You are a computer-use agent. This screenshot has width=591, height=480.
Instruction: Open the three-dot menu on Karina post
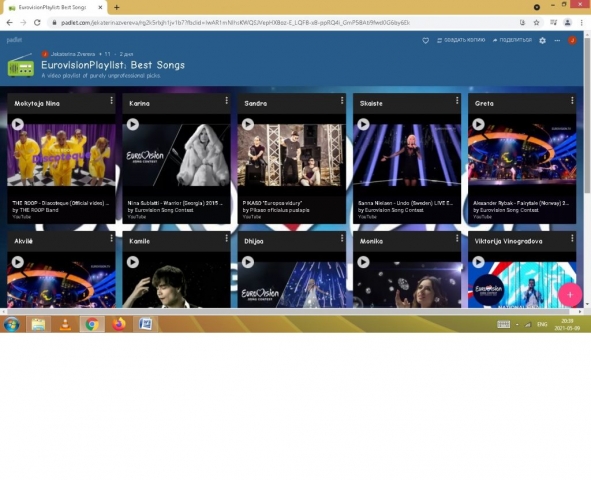click(x=227, y=100)
